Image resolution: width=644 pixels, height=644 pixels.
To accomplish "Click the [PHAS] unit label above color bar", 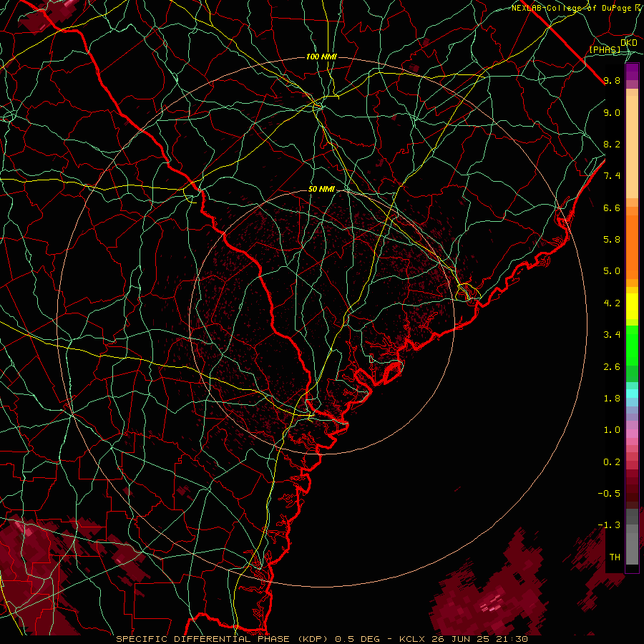I will [x=605, y=49].
